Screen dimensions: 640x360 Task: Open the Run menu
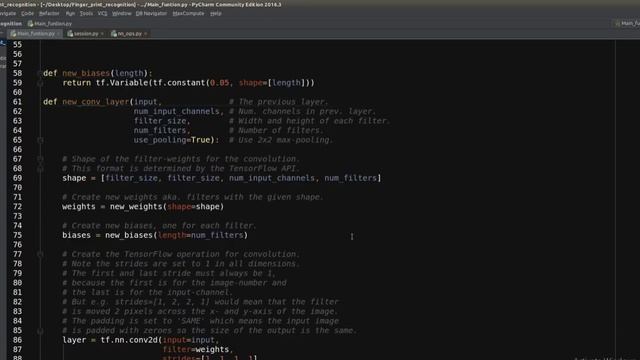(70, 13)
